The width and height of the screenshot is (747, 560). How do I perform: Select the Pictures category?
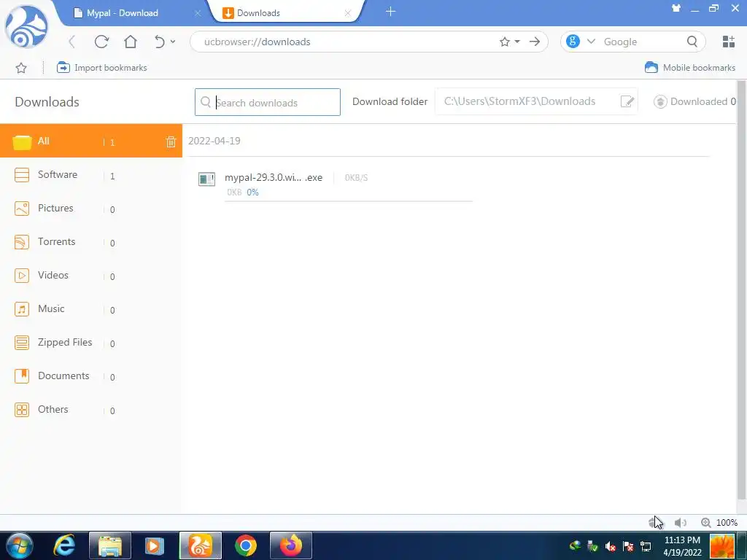pyautogui.click(x=91, y=208)
